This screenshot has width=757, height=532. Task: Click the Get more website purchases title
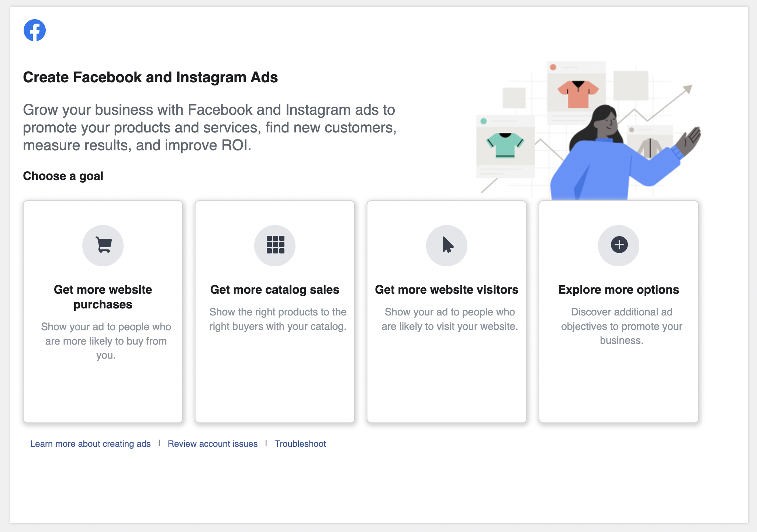pyautogui.click(x=103, y=297)
